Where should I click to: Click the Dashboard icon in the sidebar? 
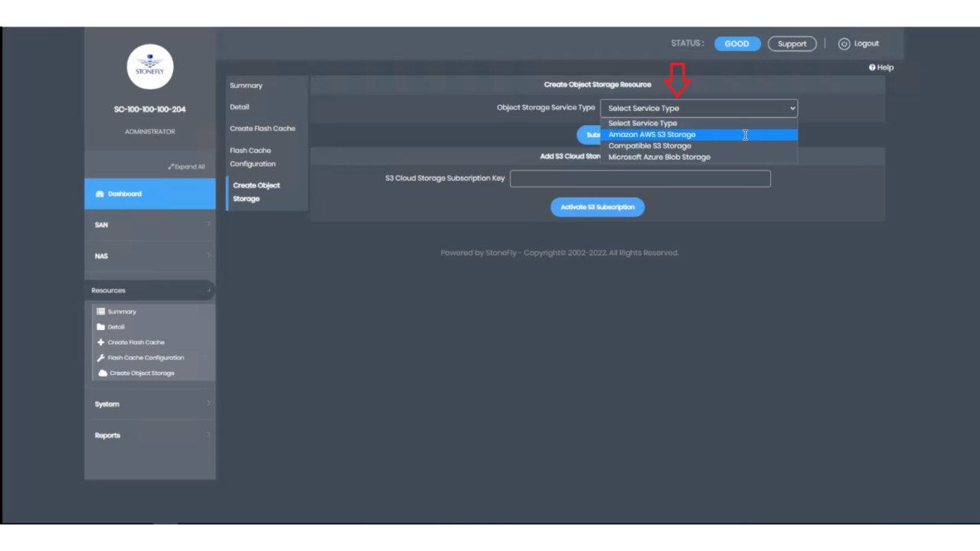[102, 194]
